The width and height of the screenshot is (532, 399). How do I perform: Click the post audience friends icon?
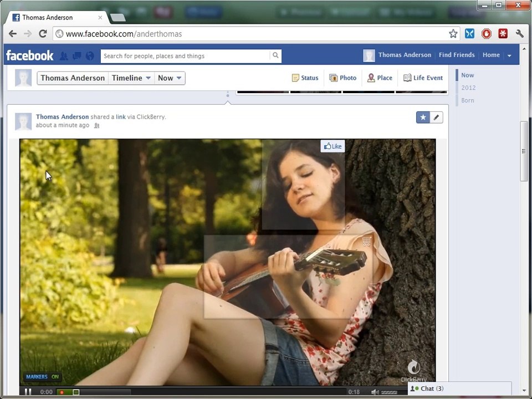click(96, 126)
